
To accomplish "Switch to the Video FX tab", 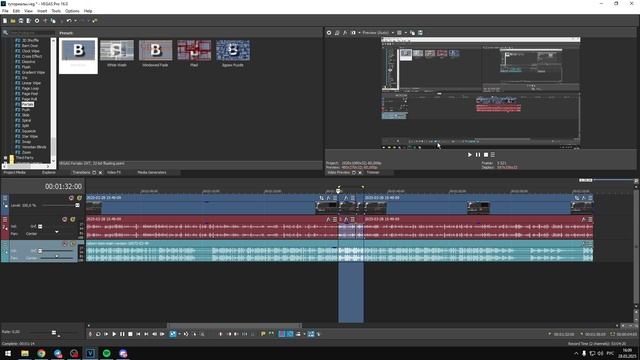I will tap(114, 173).
